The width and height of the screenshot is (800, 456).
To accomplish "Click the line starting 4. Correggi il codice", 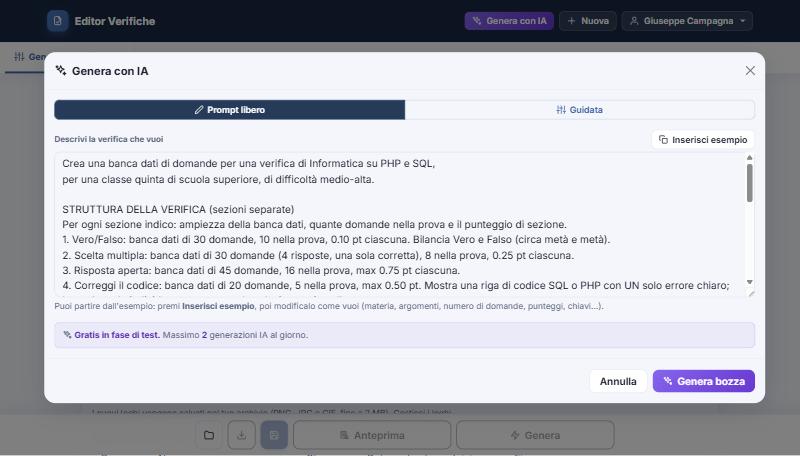I will [396, 286].
